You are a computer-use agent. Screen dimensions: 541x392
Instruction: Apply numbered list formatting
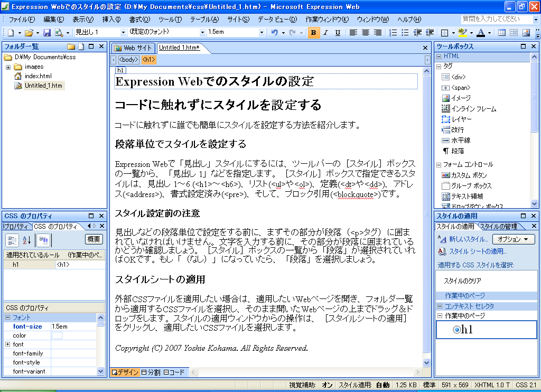(x=393, y=32)
